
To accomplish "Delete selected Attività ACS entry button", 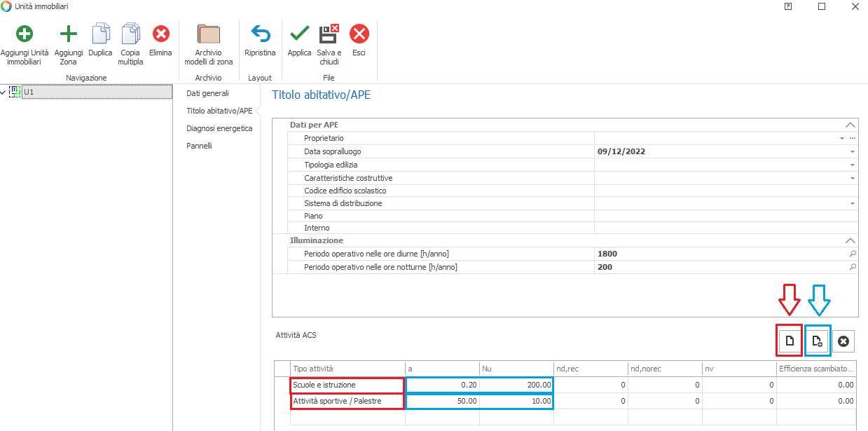I will (x=843, y=341).
